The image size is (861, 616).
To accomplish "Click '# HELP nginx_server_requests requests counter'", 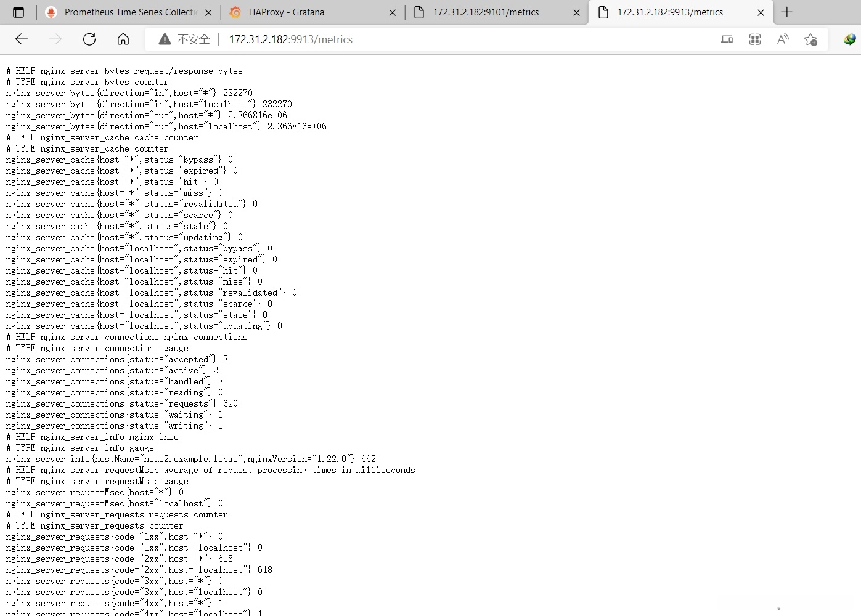I will tap(117, 514).
